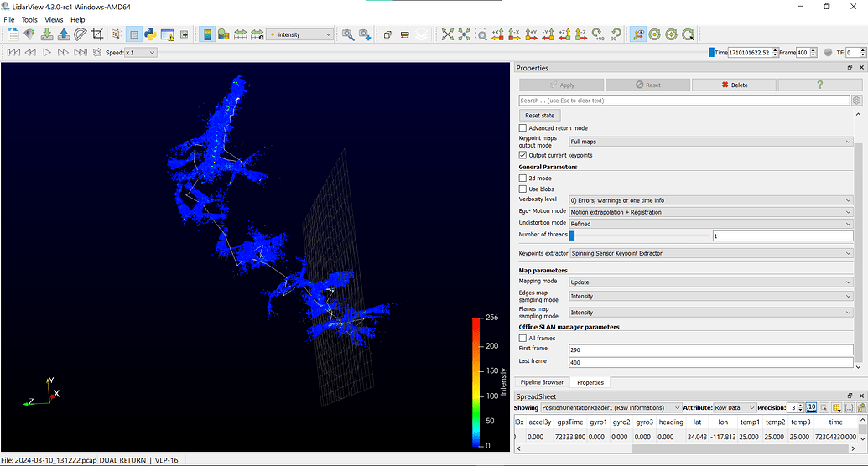Click the edit color map icon
This screenshot has width=868, height=466.
click(224, 34)
